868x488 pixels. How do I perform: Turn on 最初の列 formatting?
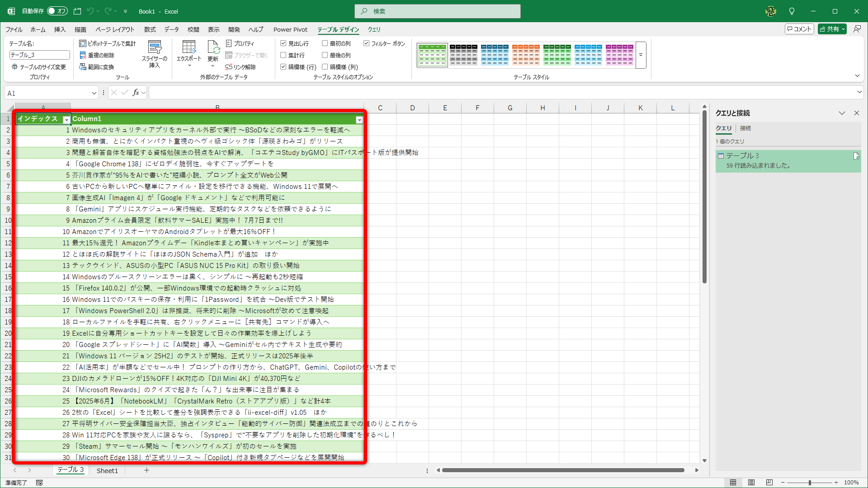pyautogui.click(x=325, y=43)
